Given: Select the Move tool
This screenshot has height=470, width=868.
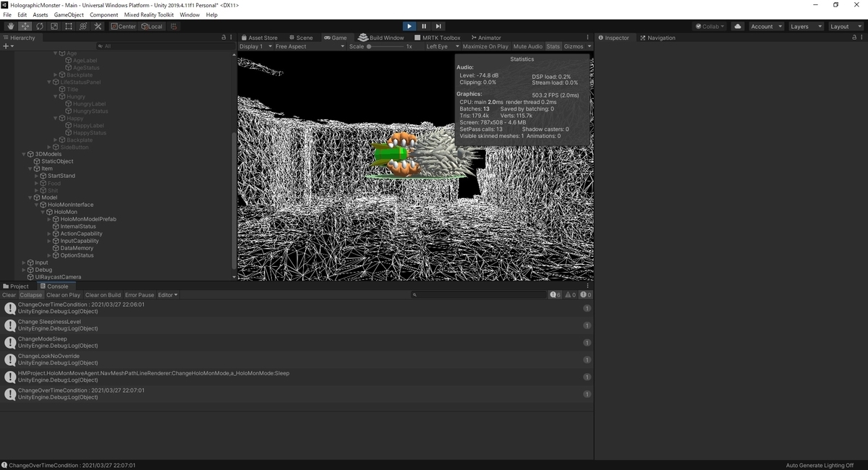Looking at the screenshot, I should pos(25,26).
